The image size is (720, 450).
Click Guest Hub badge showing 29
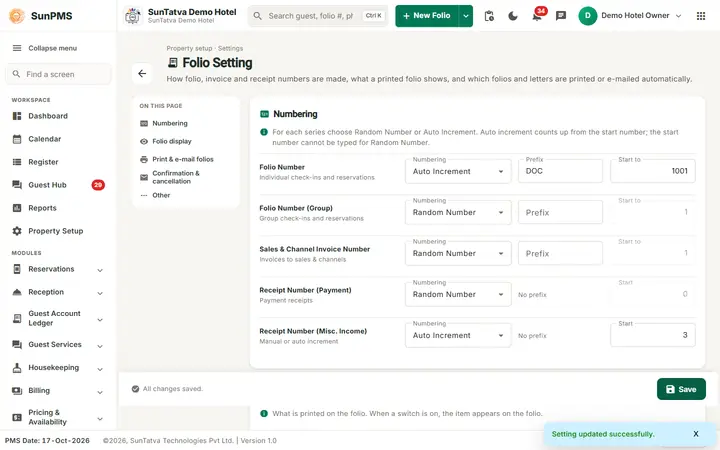98,185
